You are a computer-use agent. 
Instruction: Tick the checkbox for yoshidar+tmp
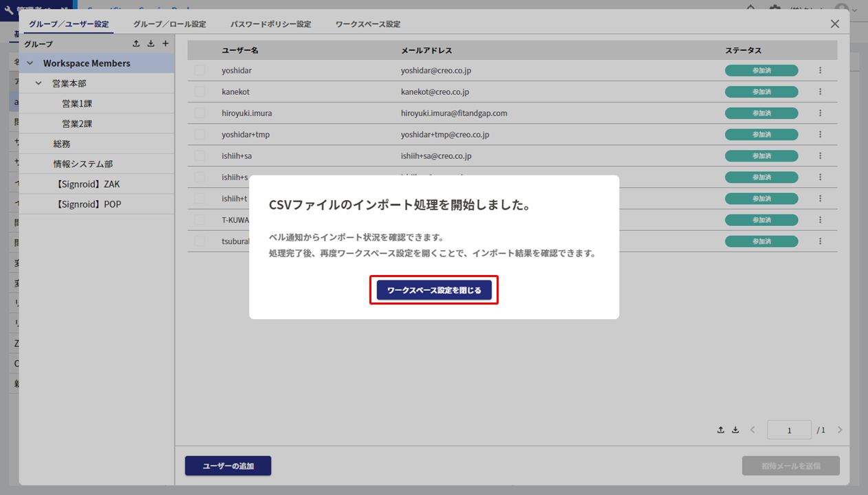click(x=199, y=134)
